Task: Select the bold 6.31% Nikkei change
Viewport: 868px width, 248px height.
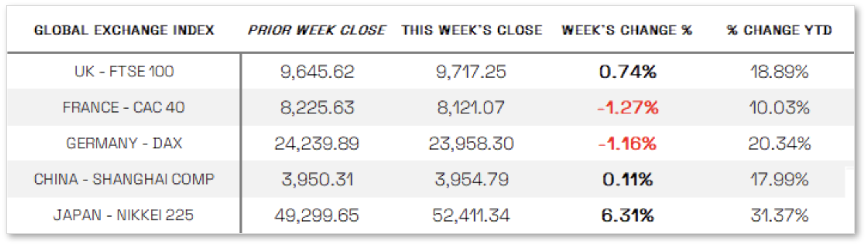Action: pyautogui.click(x=627, y=215)
